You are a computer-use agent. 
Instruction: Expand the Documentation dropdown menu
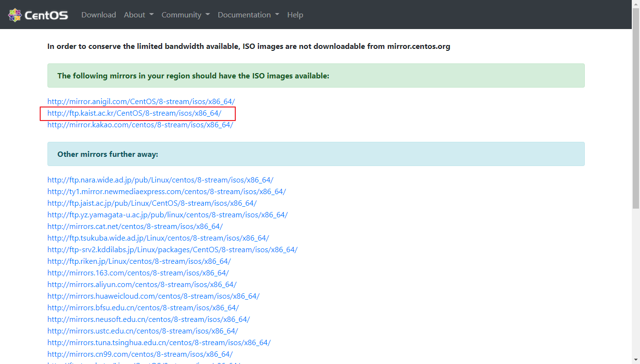click(x=248, y=15)
